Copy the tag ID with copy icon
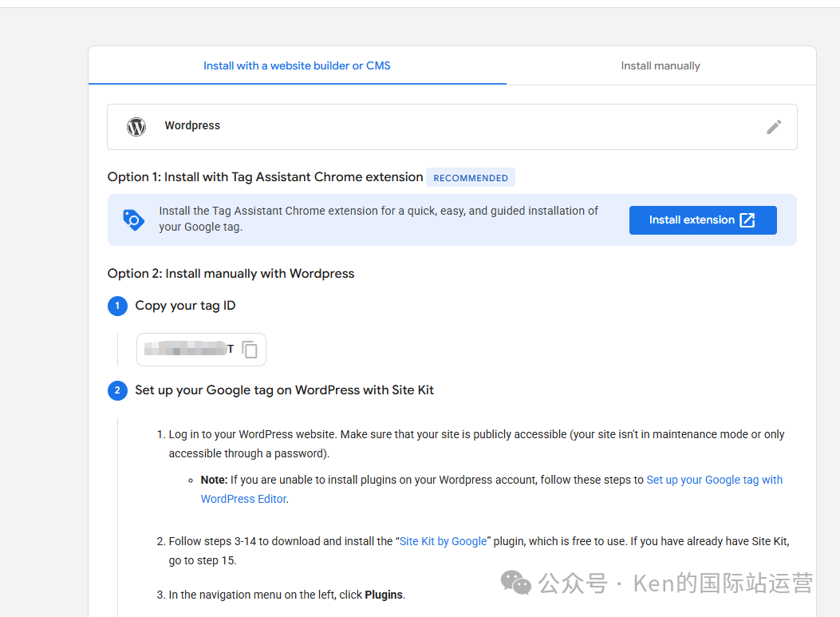Viewport: 840px width, 617px height. click(x=250, y=350)
